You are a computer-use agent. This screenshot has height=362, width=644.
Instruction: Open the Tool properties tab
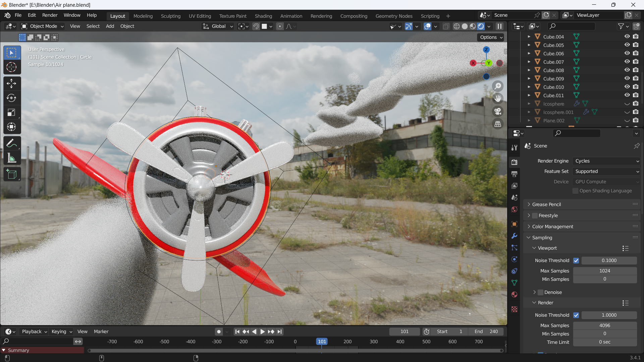(514, 147)
